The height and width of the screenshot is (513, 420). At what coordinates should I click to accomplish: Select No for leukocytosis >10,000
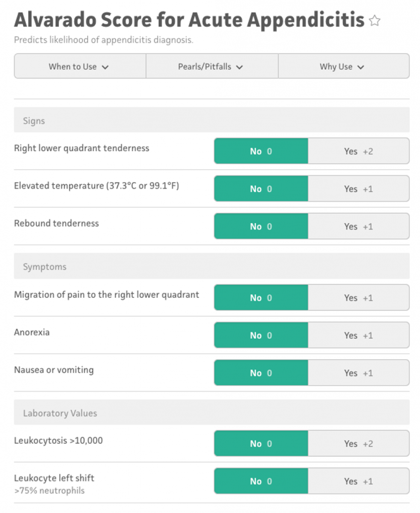coord(261,443)
